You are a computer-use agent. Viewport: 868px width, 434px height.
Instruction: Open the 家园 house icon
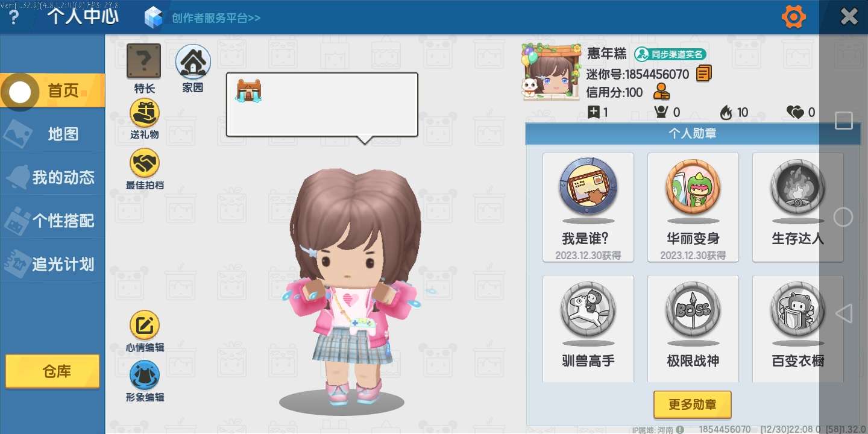pyautogui.click(x=193, y=62)
